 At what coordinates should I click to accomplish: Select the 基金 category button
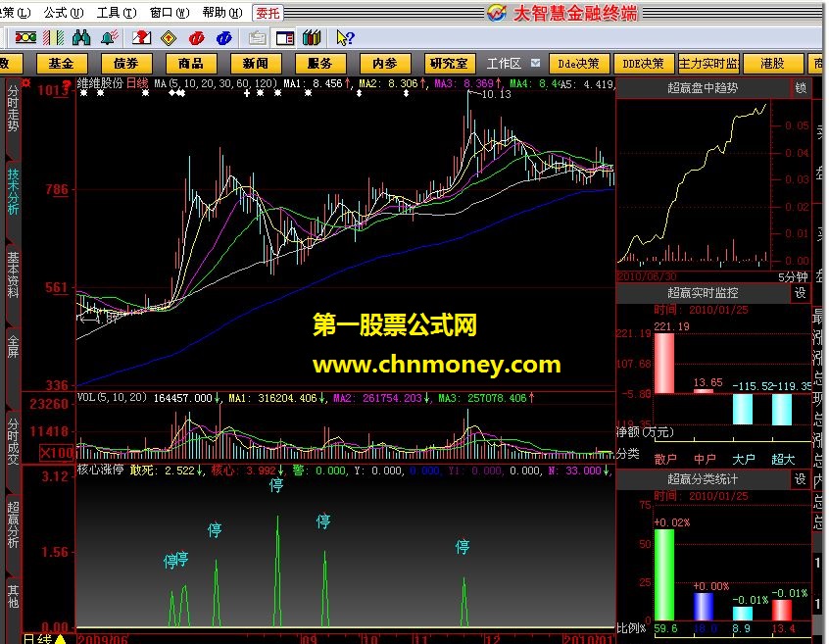(62, 64)
